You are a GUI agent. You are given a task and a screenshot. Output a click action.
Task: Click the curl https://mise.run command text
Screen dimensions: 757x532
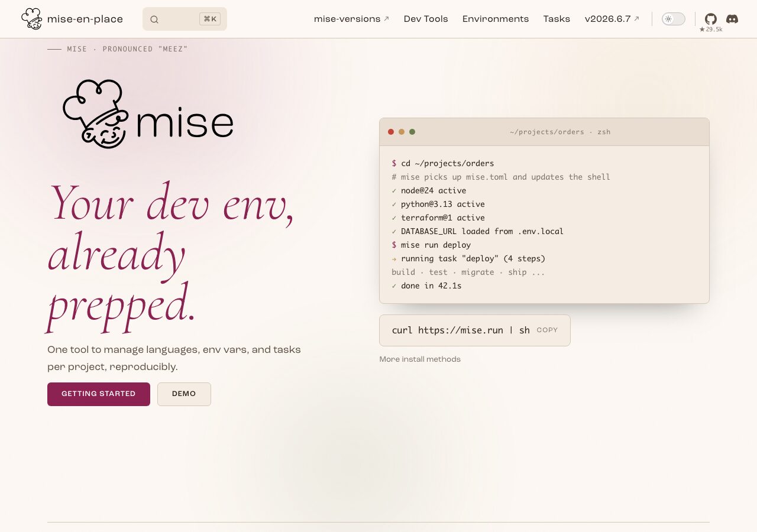point(461,330)
